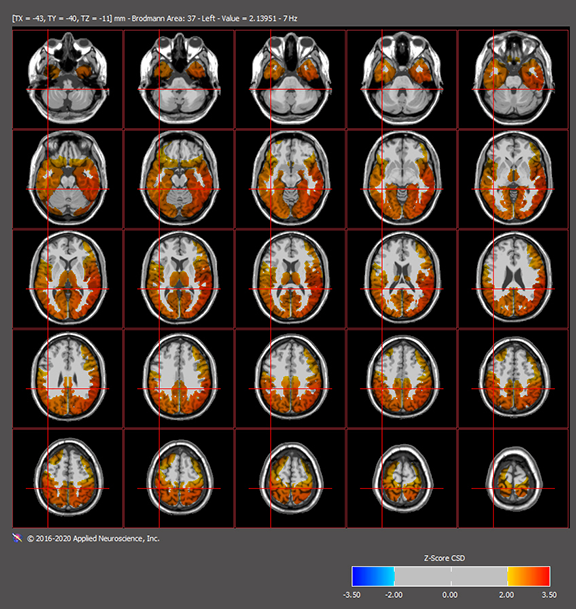This screenshot has width=576, height=609.
Task: Click the red positive end of Z-Score color bar
Action: pos(529,576)
